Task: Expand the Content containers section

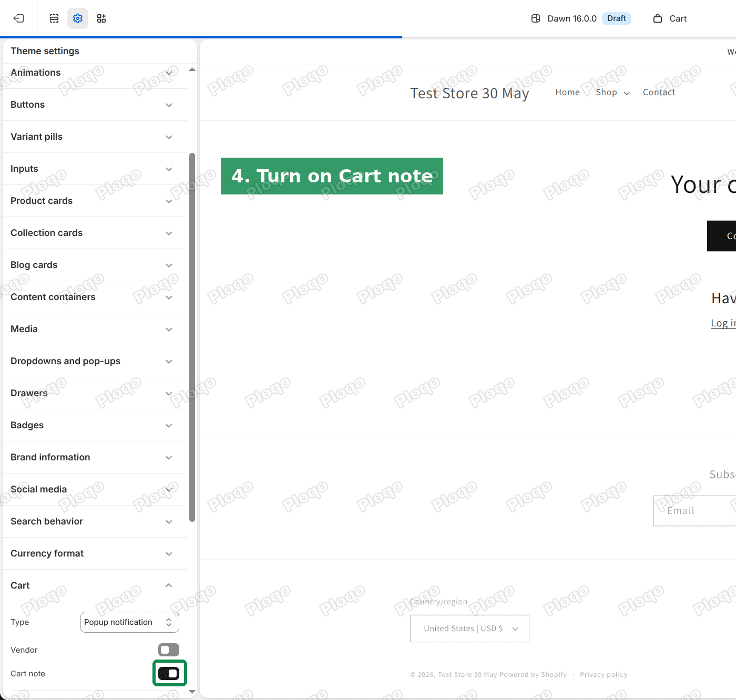Action: pos(95,297)
